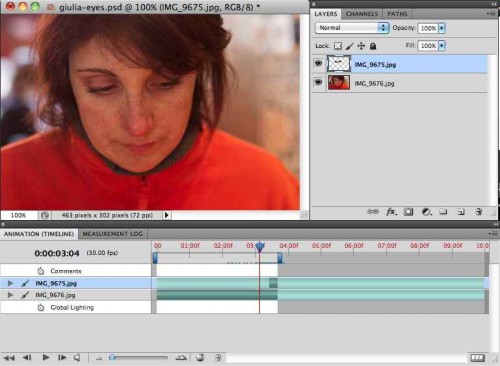Open document status info flyout arrow
This screenshot has height=366, width=500.
pyautogui.click(x=167, y=215)
